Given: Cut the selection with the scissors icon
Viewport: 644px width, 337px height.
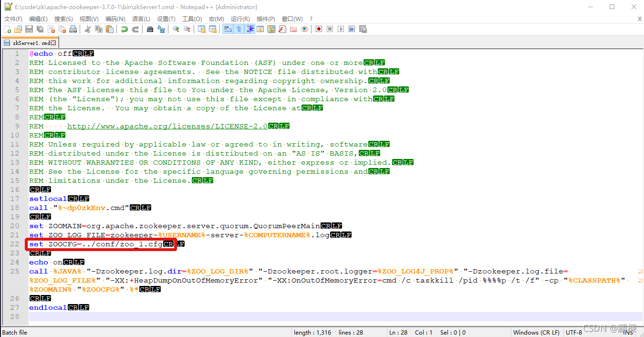Looking at the screenshot, I should pyautogui.click(x=88, y=29).
